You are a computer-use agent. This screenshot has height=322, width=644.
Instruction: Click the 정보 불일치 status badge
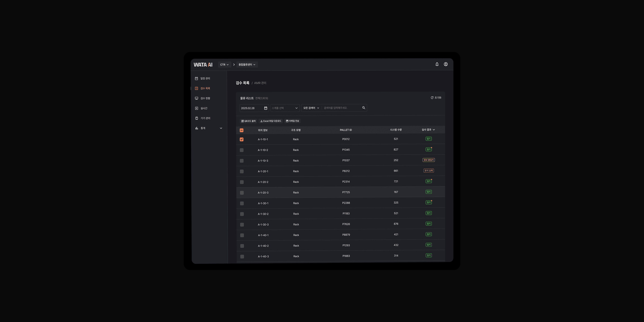coord(428,160)
